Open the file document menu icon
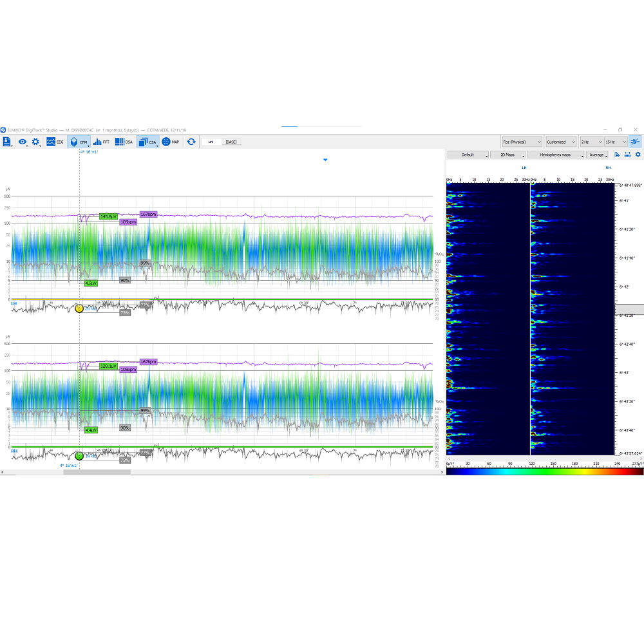The width and height of the screenshot is (644, 644). point(7,142)
